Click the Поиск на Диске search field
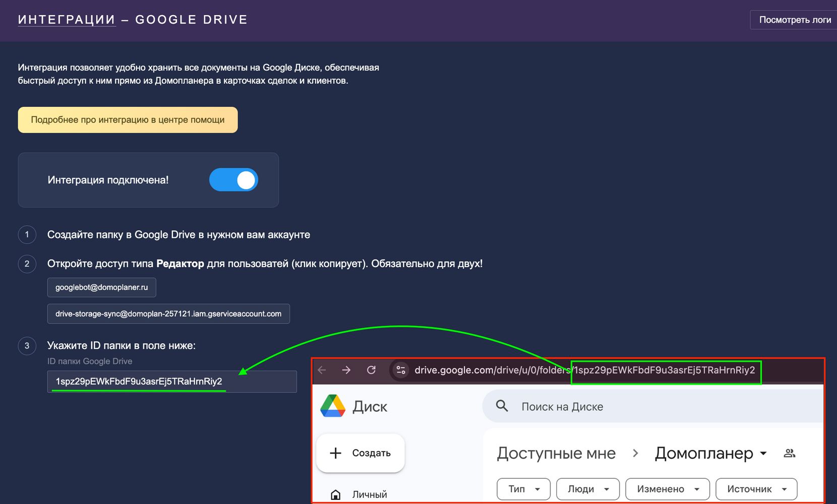Viewport: 837px width, 504px height. (x=653, y=406)
